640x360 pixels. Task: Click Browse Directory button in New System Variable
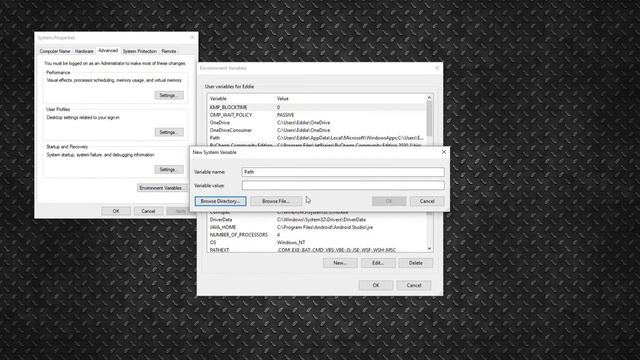point(220,201)
